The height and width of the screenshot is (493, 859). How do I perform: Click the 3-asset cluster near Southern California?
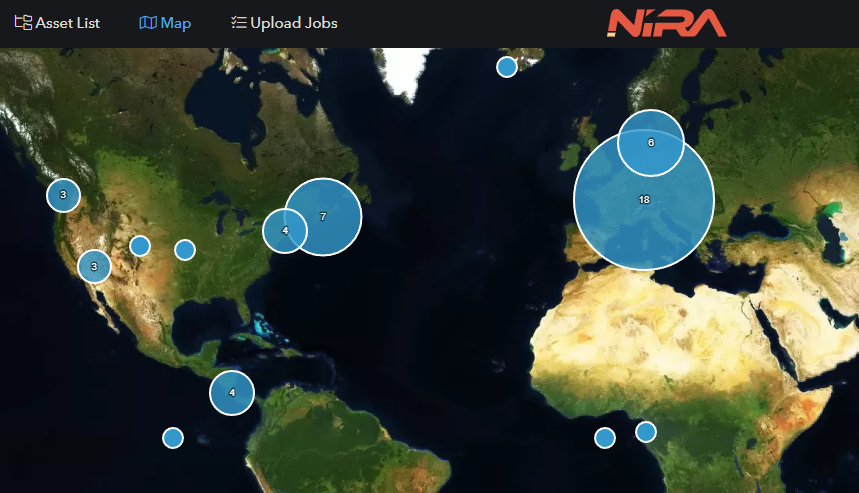(x=94, y=267)
